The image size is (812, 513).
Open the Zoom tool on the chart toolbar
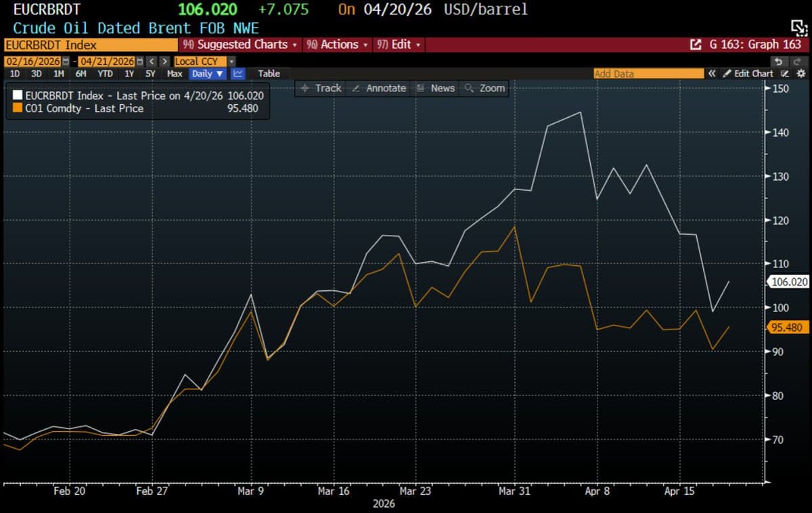pyautogui.click(x=484, y=88)
